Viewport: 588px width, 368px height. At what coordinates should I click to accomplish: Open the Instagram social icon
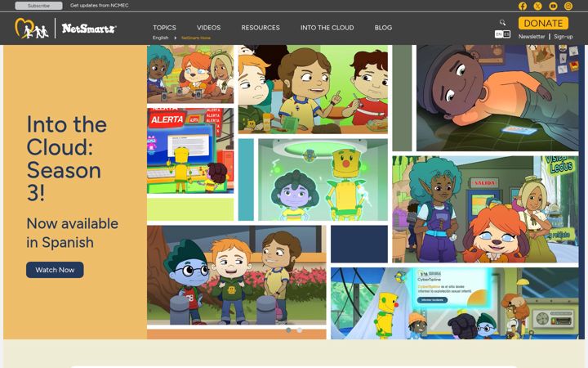[568, 6]
